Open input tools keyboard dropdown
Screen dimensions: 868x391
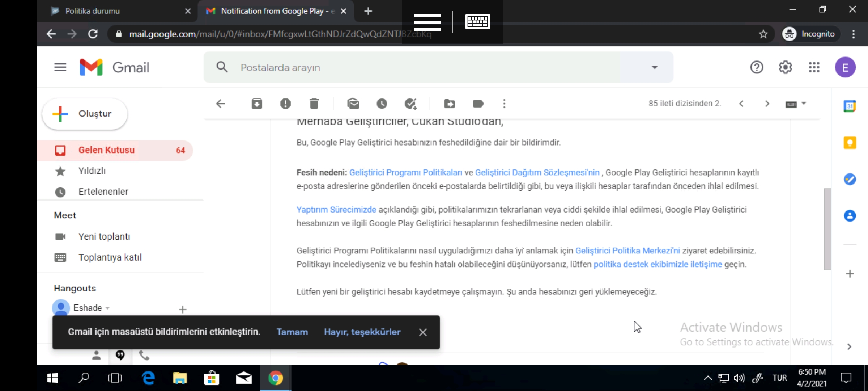coord(796,104)
